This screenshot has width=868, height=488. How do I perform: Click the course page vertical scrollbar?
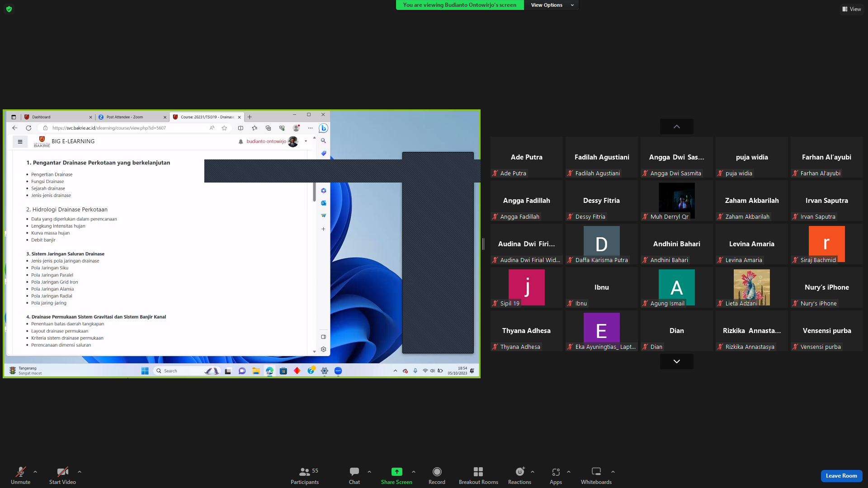(314, 192)
